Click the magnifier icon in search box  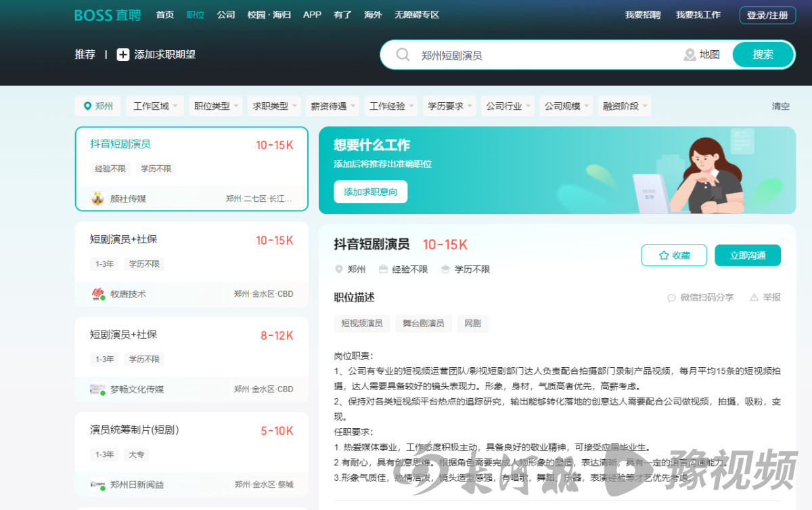tap(403, 55)
